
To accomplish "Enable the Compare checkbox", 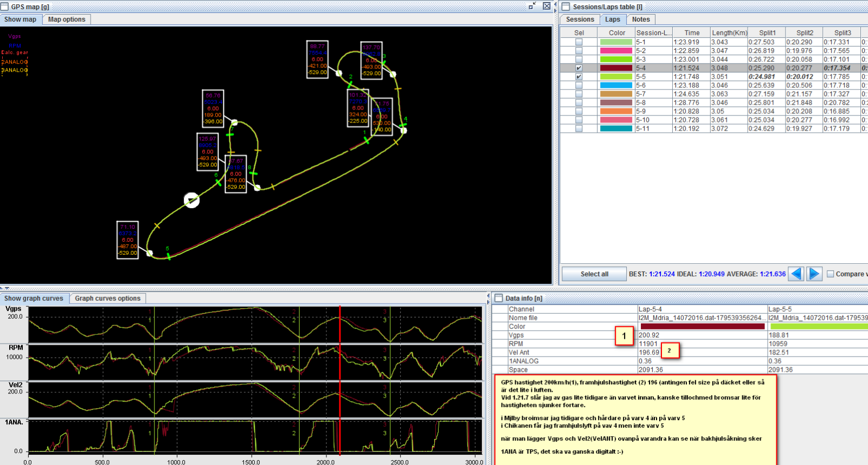I will coord(830,274).
